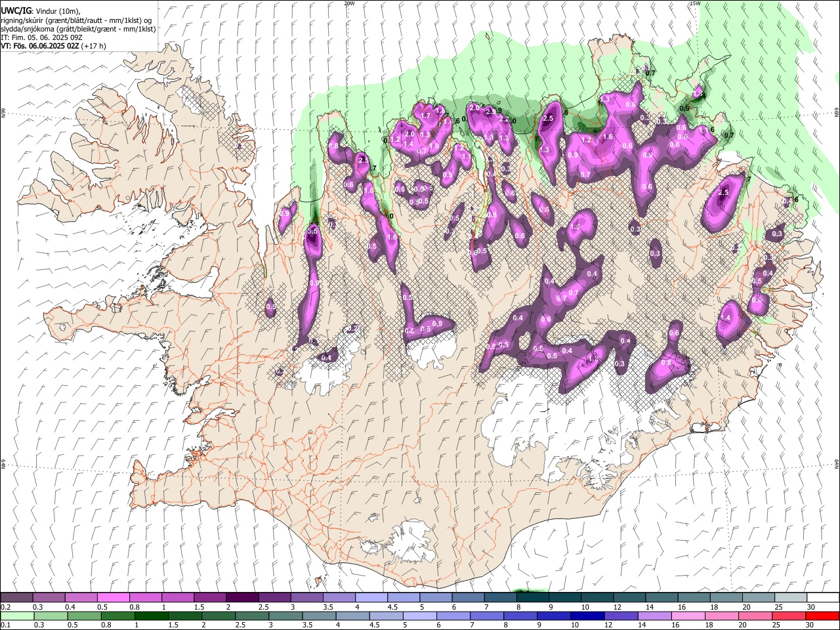Viewport: 840px width, 630px height.
Task: Click the bright pink 0.5–0.8 snow legend swatch
Action: pyautogui.click(x=113, y=598)
